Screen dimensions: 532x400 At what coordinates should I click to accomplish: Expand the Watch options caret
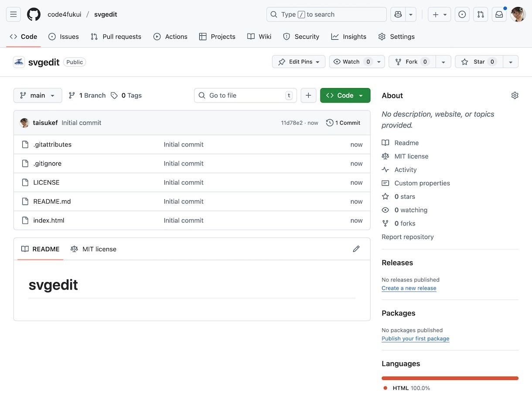[x=379, y=62]
